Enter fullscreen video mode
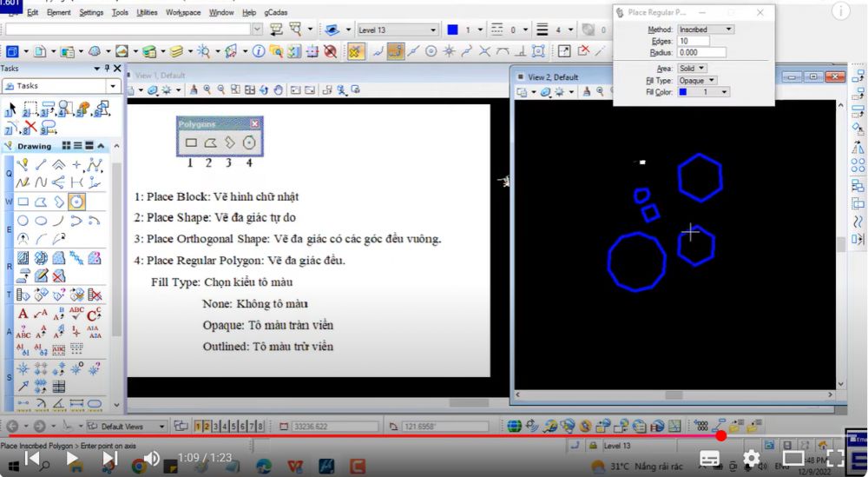The width and height of the screenshot is (868, 477). click(835, 458)
